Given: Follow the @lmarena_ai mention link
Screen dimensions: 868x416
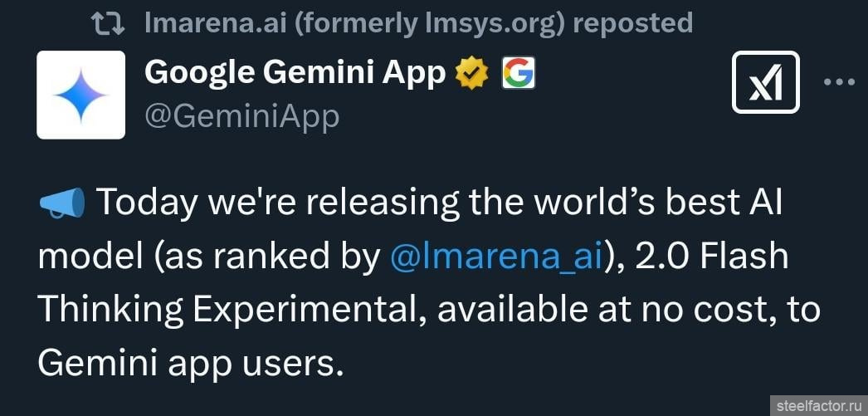Looking at the screenshot, I should [497, 257].
